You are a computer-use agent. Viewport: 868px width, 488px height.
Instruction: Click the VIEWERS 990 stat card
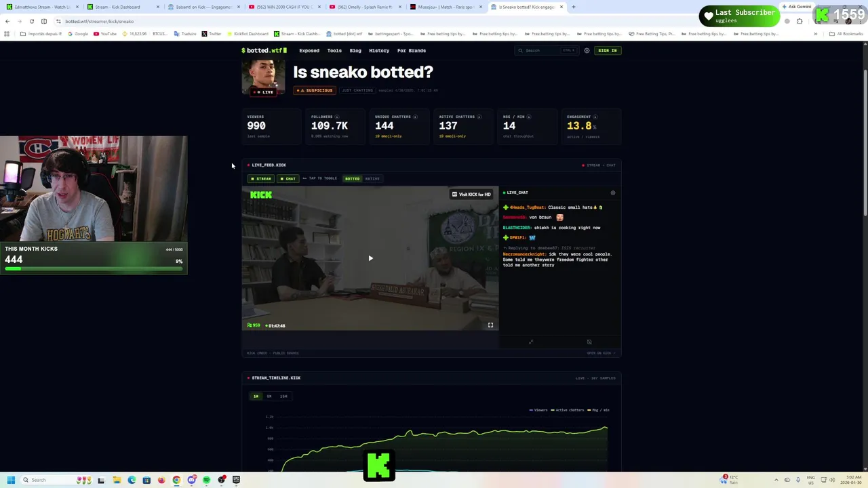[x=271, y=127]
